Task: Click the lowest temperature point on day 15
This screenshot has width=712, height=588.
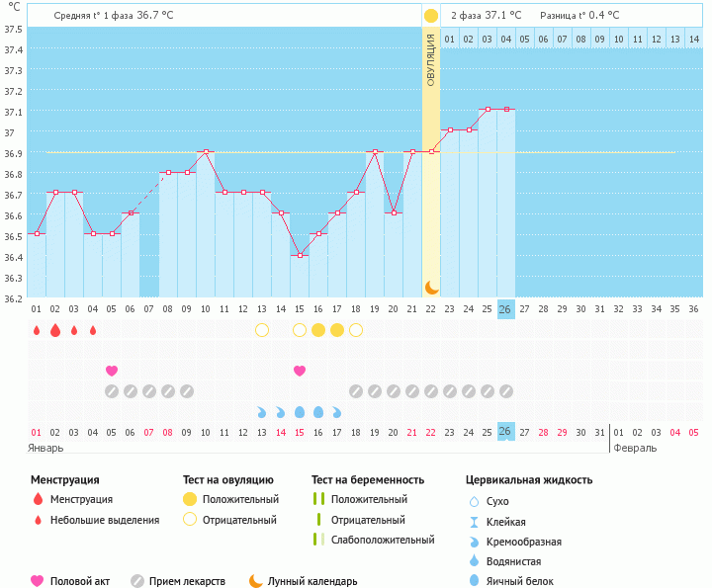Action: 300,255
